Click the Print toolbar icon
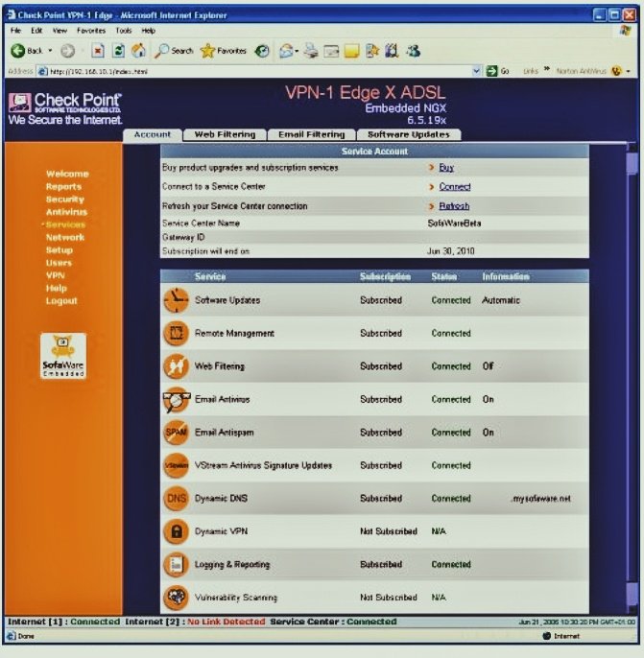 (311, 51)
